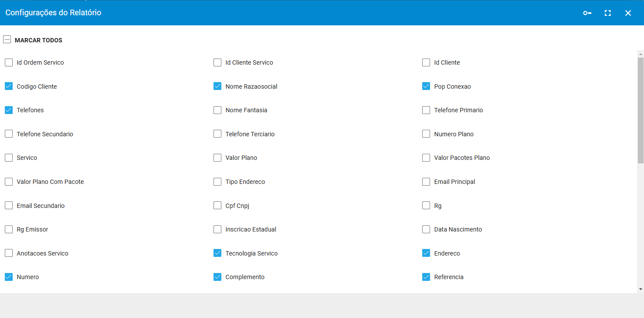Enable the Tipo Endereco checkbox
Viewport: 644px width, 318px height.
pyautogui.click(x=217, y=181)
